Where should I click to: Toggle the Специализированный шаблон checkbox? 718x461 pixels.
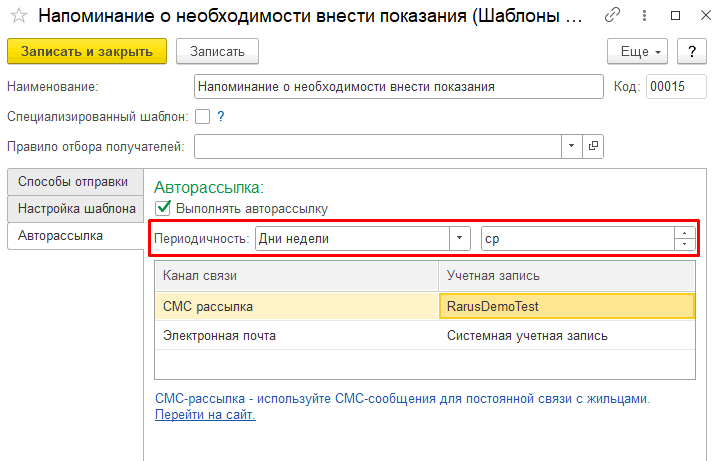202,116
